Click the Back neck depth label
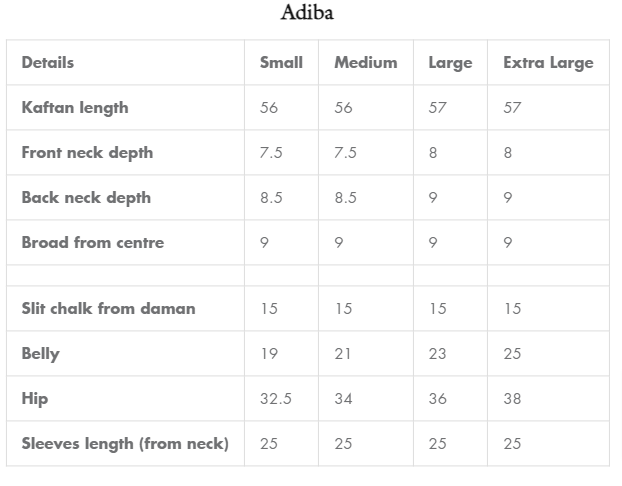Image resolution: width=622 pixels, height=486 pixels. point(86,197)
